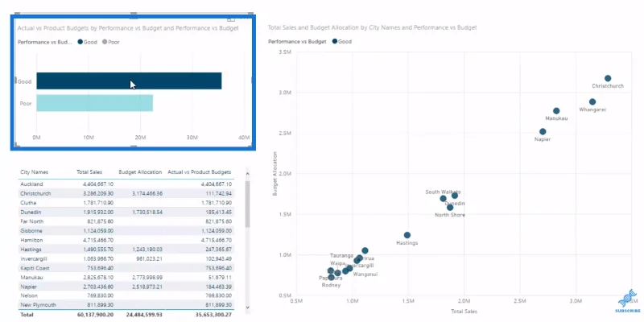Click the table's scroll-down arrow

pyautogui.click(x=247, y=307)
